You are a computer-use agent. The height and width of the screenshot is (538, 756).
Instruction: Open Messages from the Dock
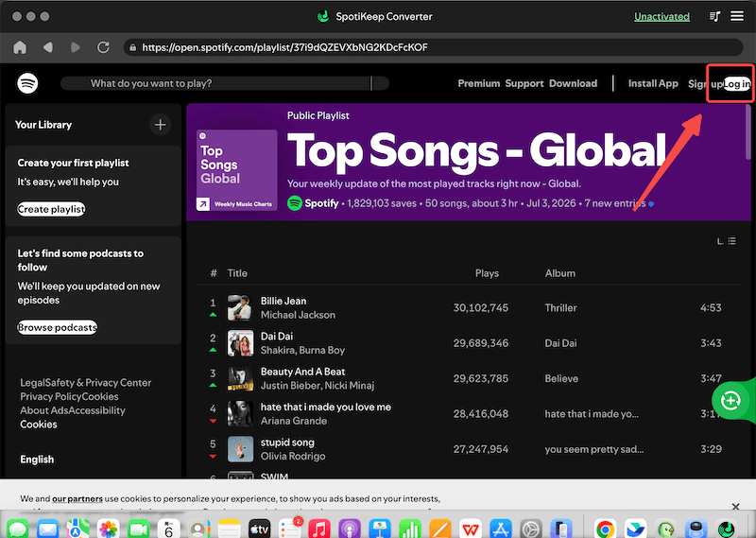coord(17,529)
